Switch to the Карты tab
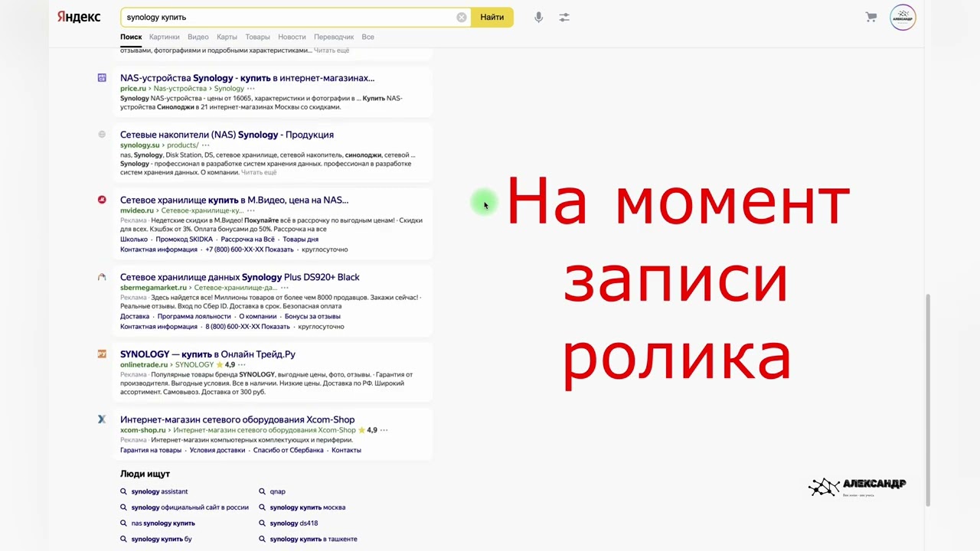980x551 pixels. point(227,37)
